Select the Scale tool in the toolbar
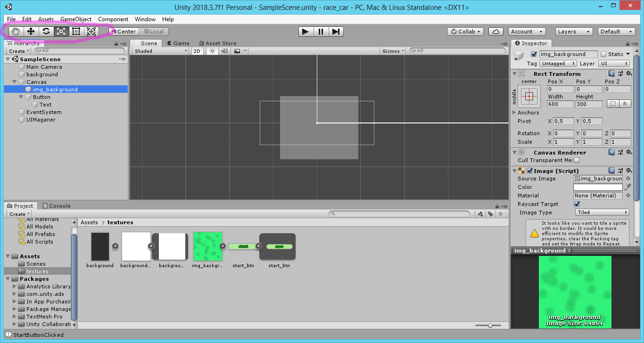644x343 pixels. 61,32
